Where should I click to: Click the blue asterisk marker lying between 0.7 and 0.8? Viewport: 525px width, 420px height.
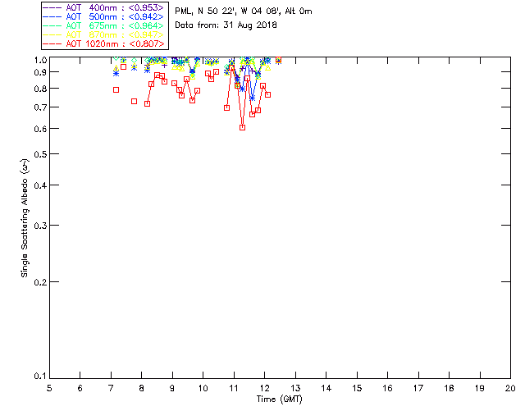(253, 98)
